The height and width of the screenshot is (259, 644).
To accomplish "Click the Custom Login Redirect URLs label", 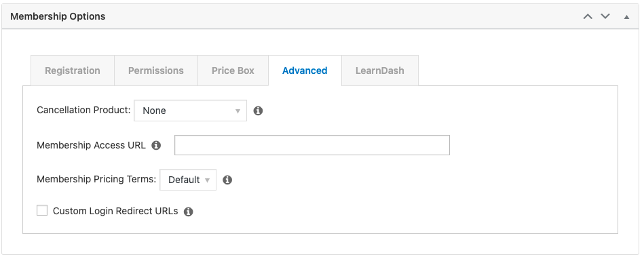I will (x=115, y=211).
